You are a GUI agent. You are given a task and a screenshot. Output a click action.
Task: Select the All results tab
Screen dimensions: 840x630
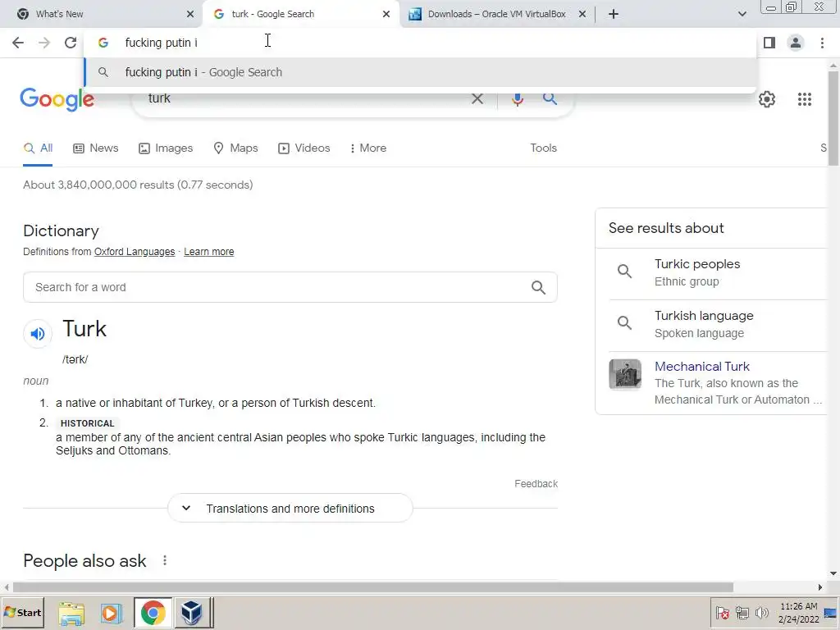pos(38,148)
